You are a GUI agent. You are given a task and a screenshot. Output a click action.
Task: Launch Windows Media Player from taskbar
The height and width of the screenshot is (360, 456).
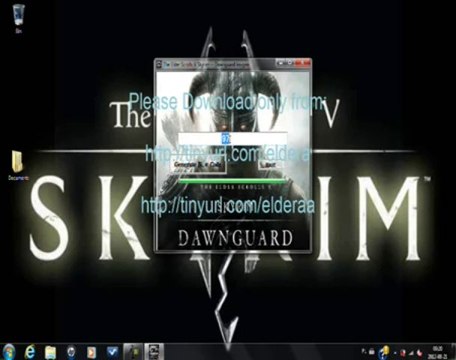pos(91,352)
